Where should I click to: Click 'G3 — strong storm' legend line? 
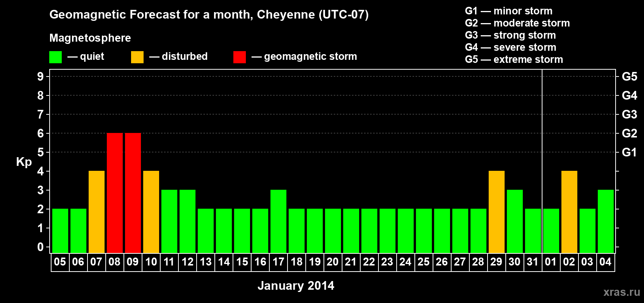point(510,35)
